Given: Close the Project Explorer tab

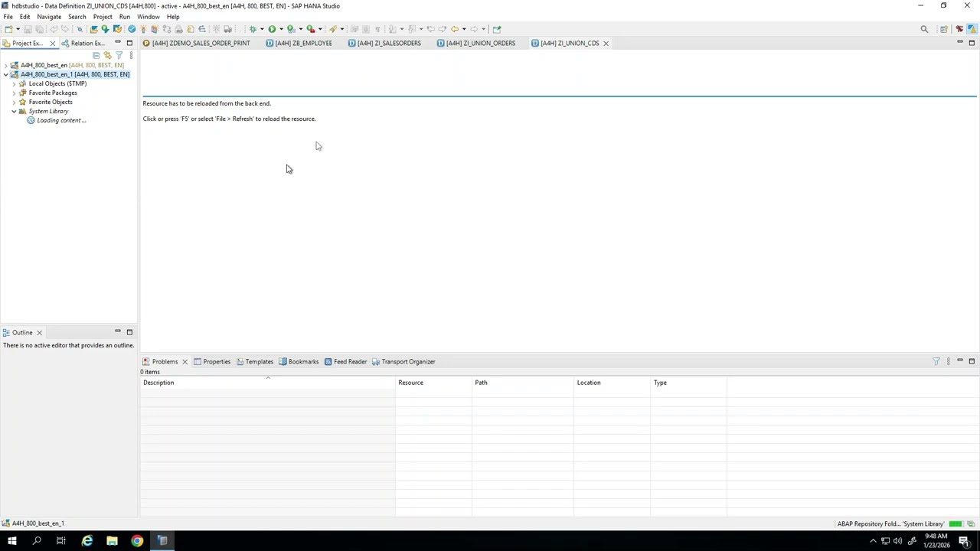Looking at the screenshot, I should pyautogui.click(x=52, y=44).
